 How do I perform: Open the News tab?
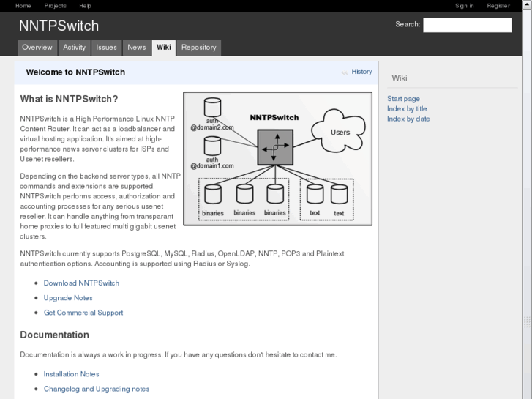pos(137,48)
